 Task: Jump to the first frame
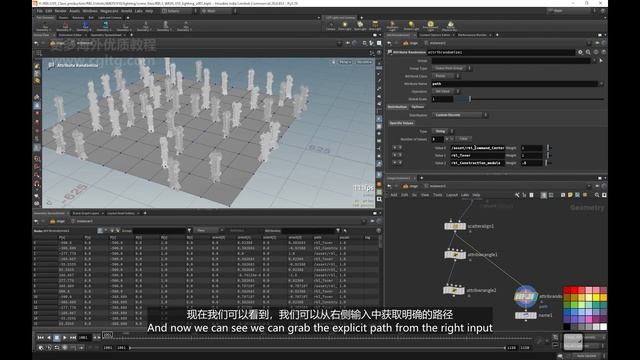click(x=40, y=338)
